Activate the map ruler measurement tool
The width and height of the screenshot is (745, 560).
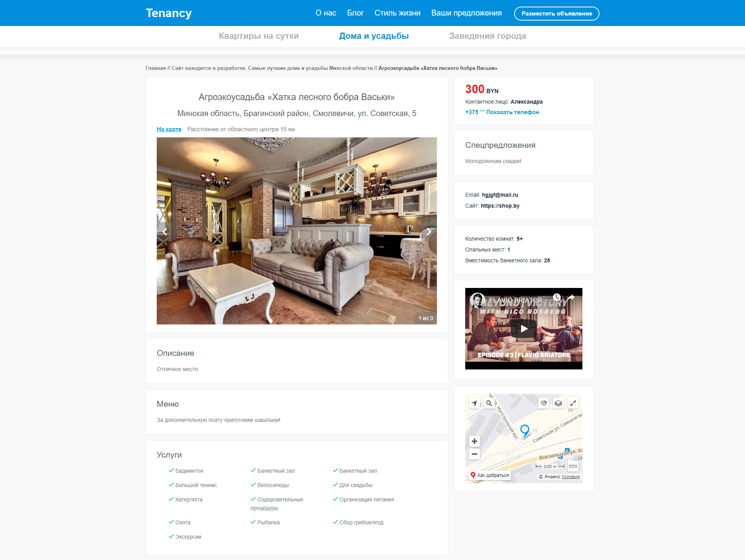pyautogui.click(x=573, y=466)
